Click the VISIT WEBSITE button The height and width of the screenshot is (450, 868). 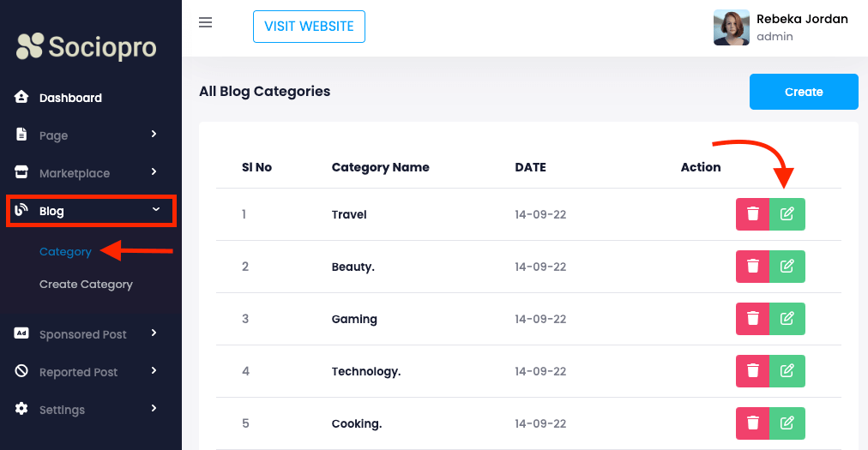point(309,27)
